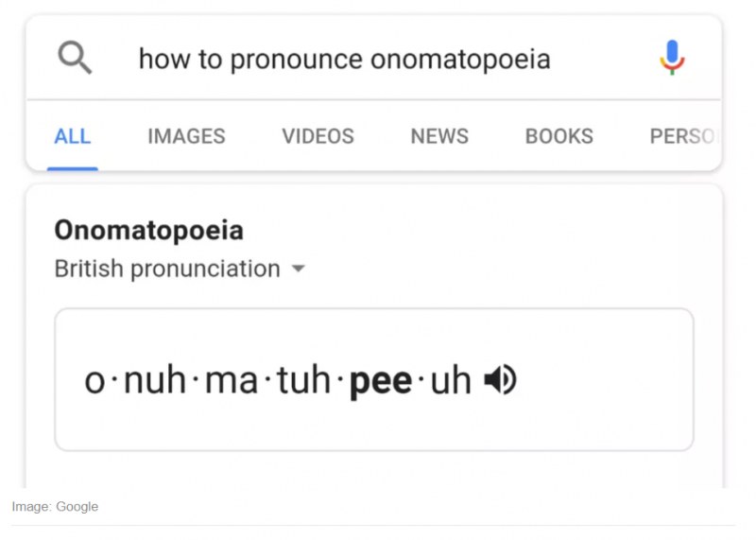Click the "ma" syllable in the pronunciation
Image resolution: width=756 pixels, height=540 pixels.
tap(230, 381)
